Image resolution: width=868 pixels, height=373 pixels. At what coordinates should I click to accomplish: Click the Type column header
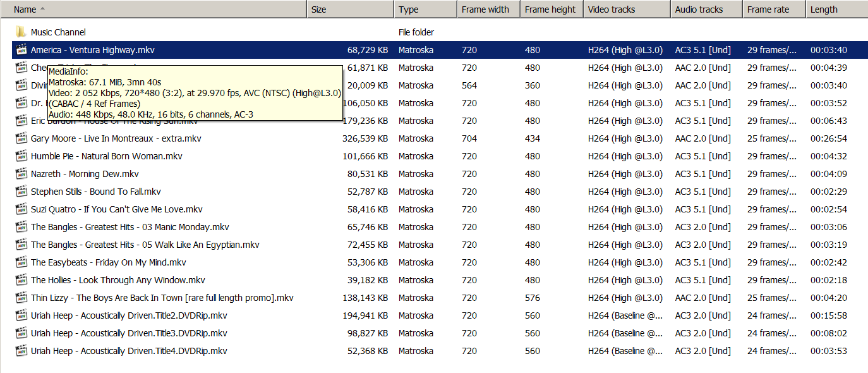pyautogui.click(x=426, y=9)
